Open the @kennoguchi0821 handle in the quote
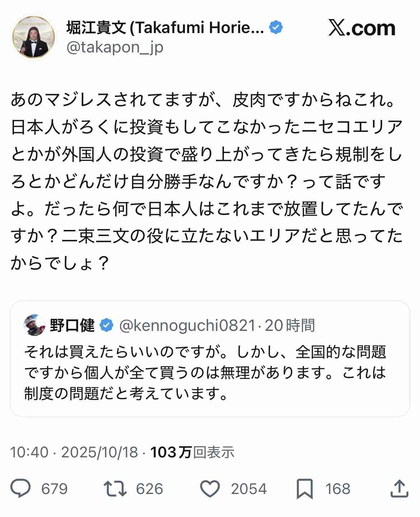 [187, 326]
